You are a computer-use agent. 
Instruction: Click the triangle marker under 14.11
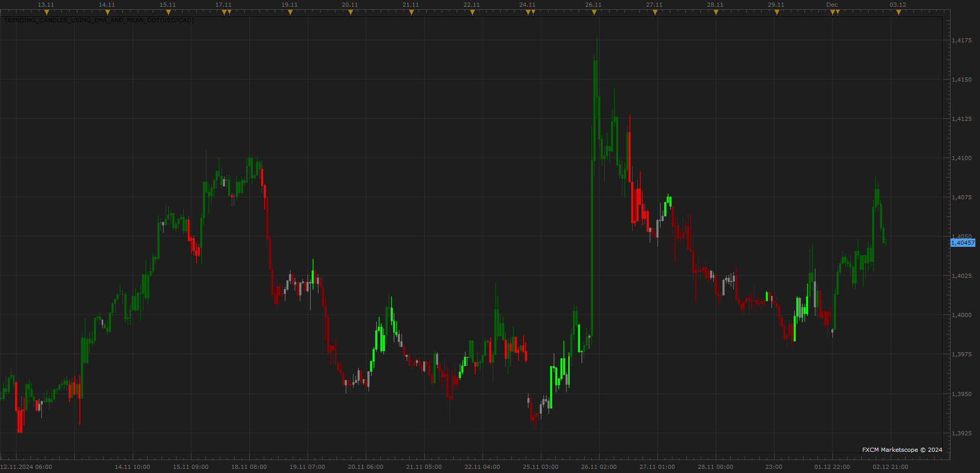tap(107, 12)
